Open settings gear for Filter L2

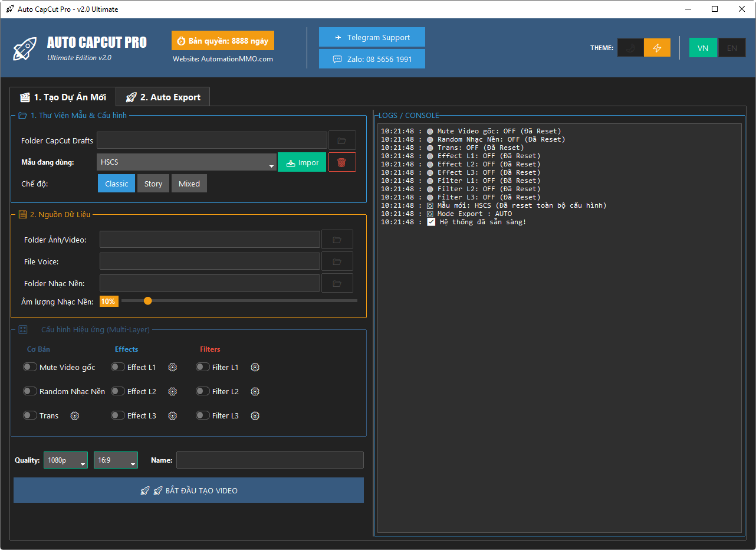pos(255,391)
